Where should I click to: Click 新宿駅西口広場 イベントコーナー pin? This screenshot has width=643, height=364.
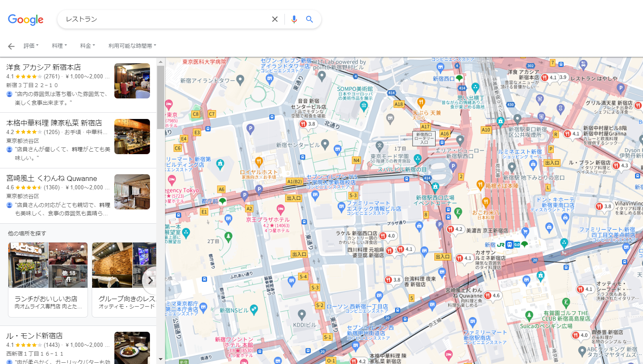coord(435,186)
